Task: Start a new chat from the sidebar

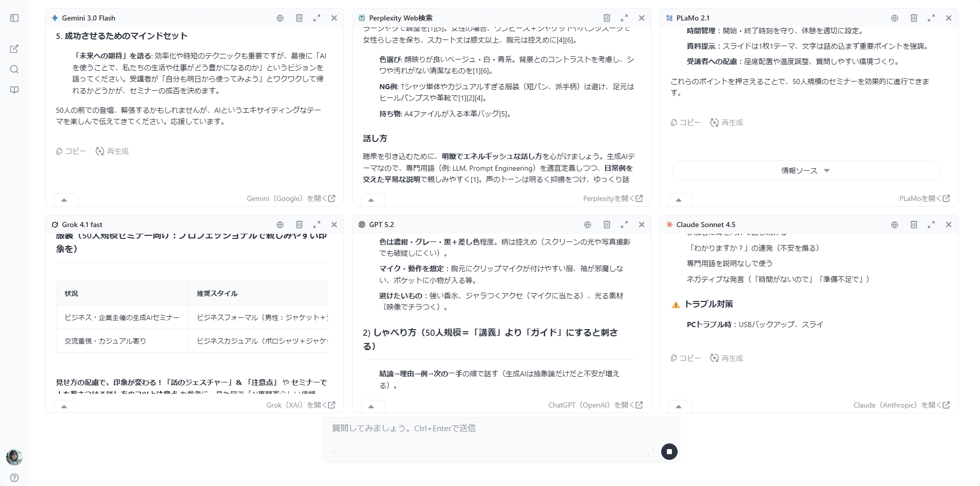Action: coord(14,49)
